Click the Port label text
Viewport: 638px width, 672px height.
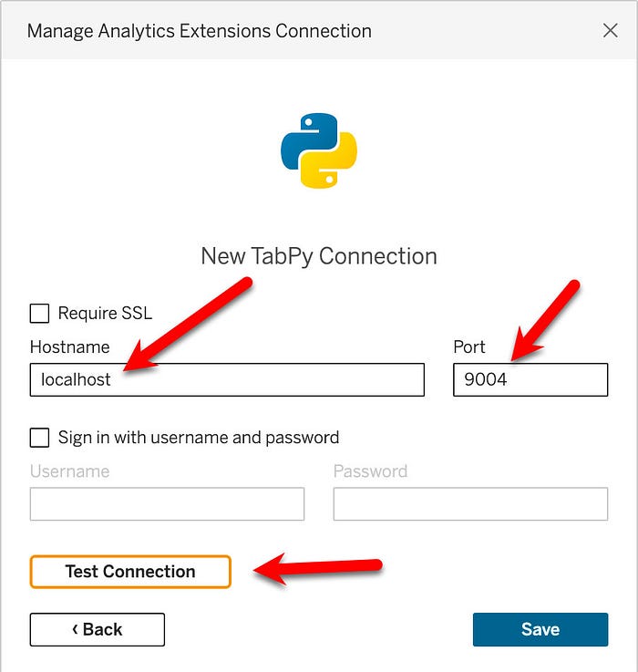coord(469,347)
